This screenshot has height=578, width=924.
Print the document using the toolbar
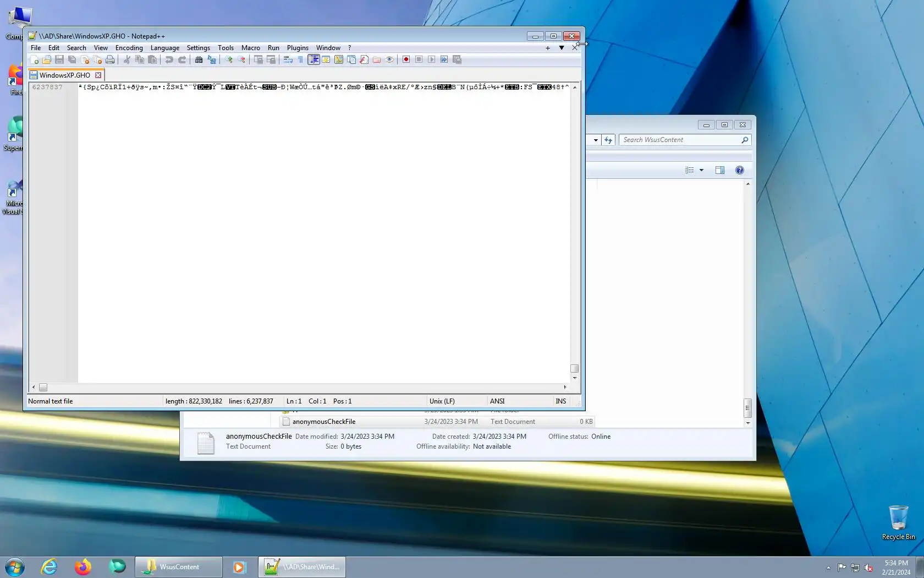click(x=110, y=59)
